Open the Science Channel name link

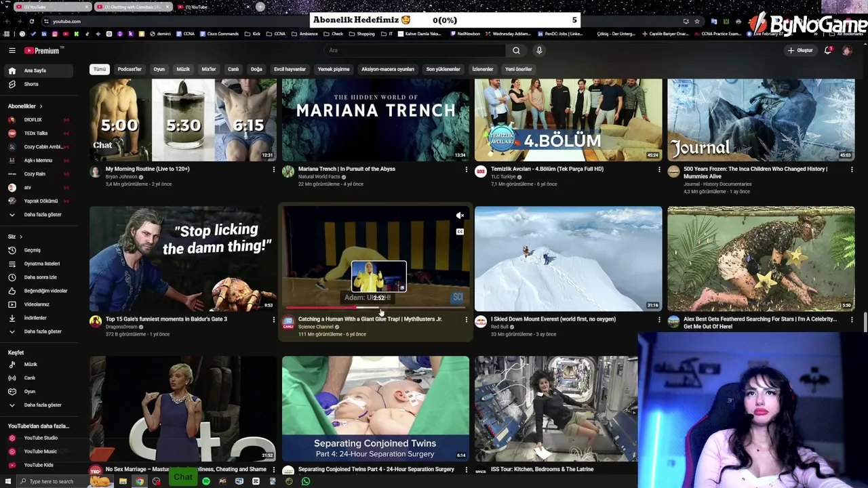click(x=316, y=327)
